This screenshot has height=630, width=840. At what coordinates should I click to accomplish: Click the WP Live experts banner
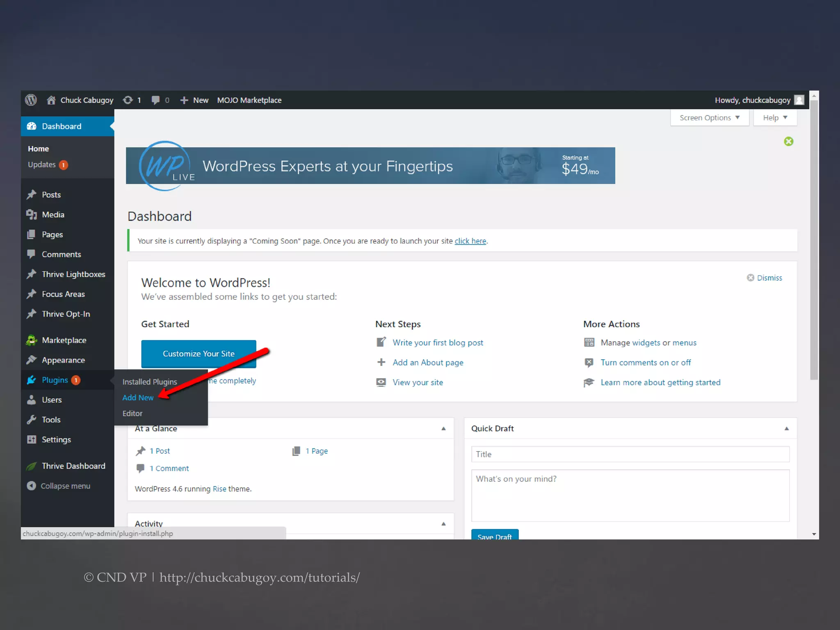(x=370, y=166)
